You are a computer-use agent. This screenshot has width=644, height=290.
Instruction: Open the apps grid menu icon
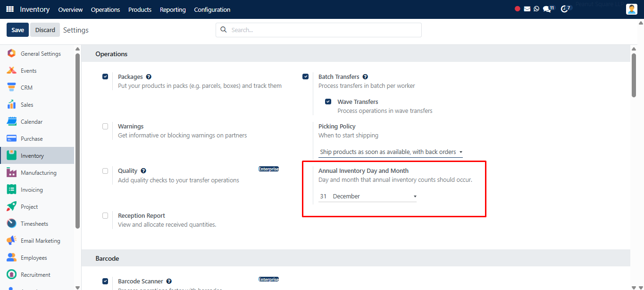coord(10,9)
